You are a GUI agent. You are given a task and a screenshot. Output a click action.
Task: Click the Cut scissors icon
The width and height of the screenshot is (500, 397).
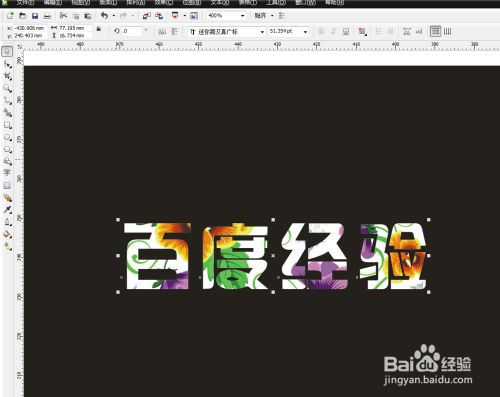coord(63,16)
